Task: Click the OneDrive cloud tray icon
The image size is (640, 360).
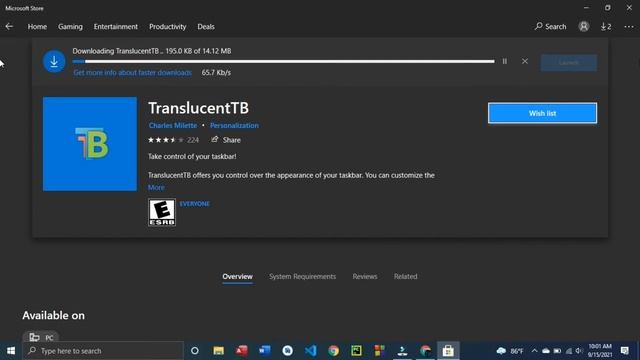Action: coord(546,351)
